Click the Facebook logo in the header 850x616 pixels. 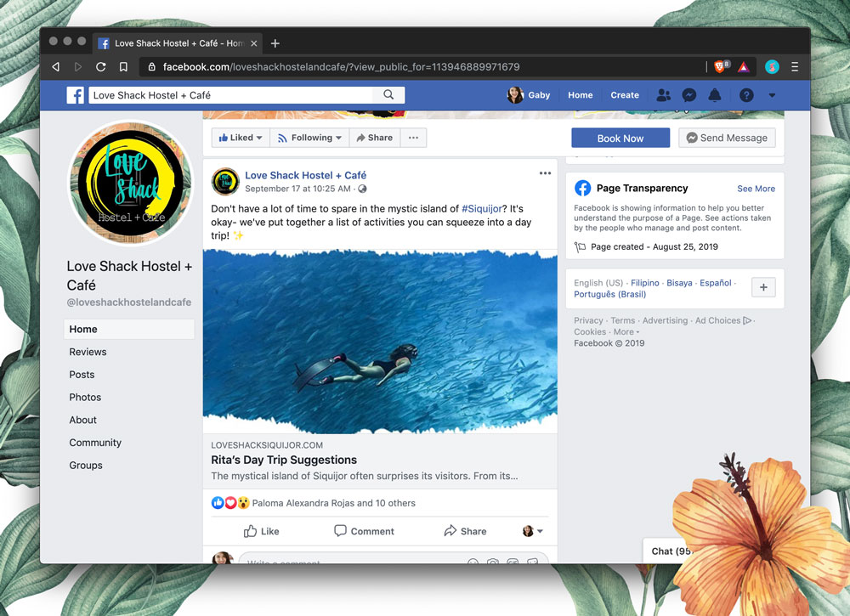tap(76, 95)
